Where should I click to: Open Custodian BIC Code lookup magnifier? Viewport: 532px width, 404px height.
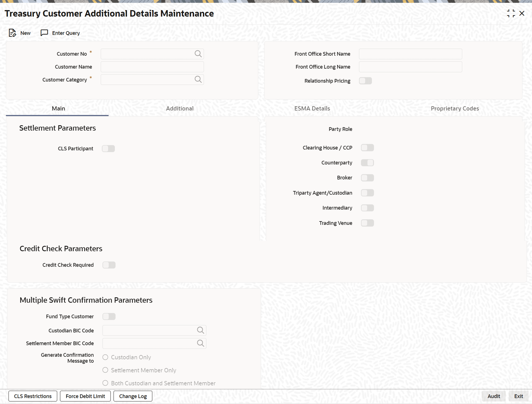pos(200,330)
